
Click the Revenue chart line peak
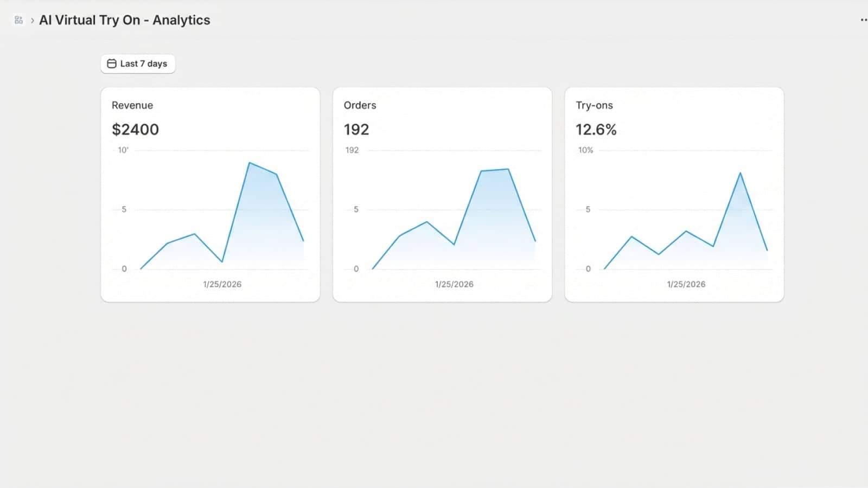pos(250,162)
